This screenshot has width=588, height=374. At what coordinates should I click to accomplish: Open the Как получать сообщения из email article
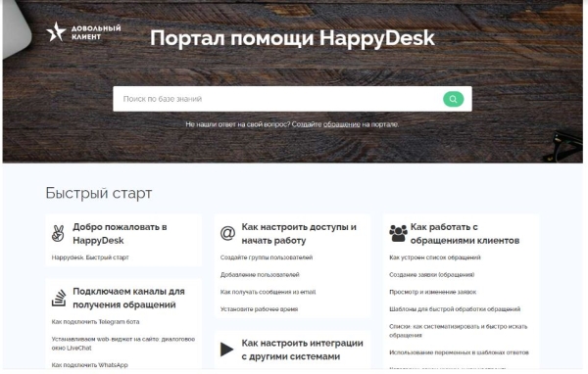[268, 292]
